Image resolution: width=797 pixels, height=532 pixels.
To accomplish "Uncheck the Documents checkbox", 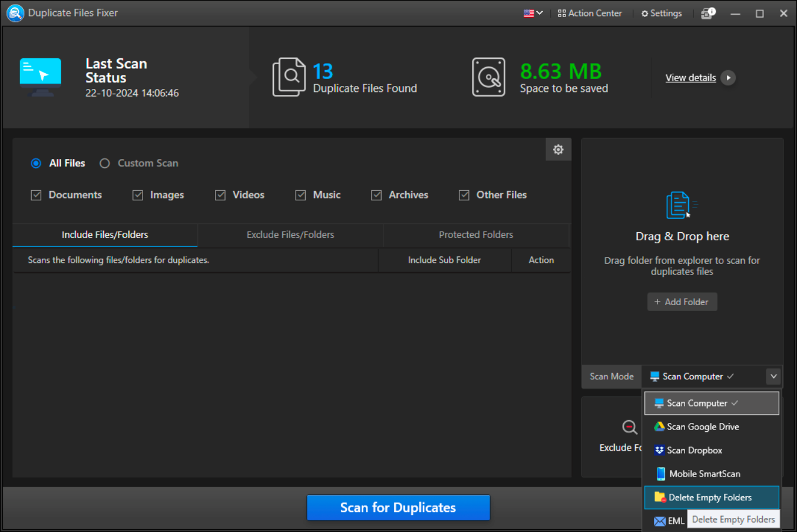I will click(37, 195).
